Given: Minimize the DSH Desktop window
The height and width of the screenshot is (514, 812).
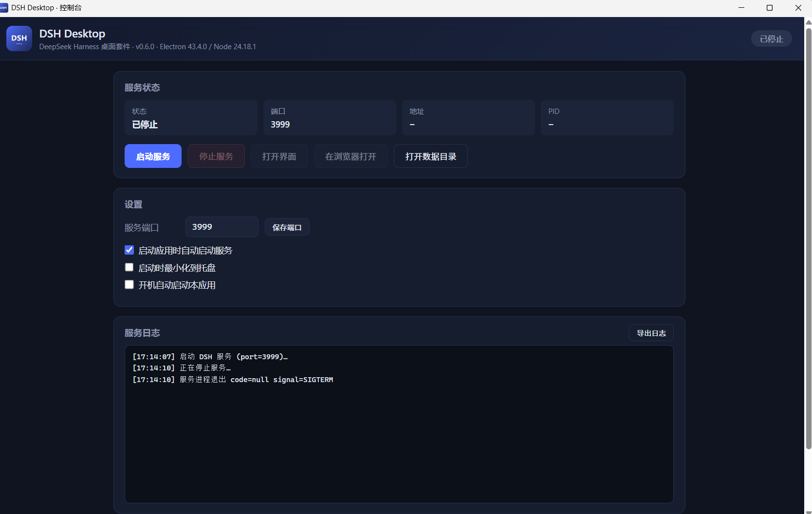Looking at the screenshot, I should pos(741,8).
